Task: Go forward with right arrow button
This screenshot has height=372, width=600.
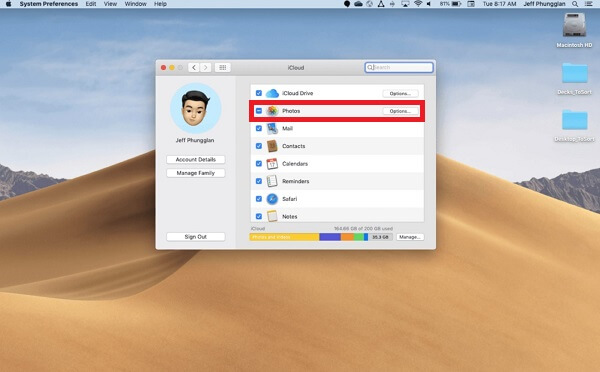Action: tap(206, 68)
